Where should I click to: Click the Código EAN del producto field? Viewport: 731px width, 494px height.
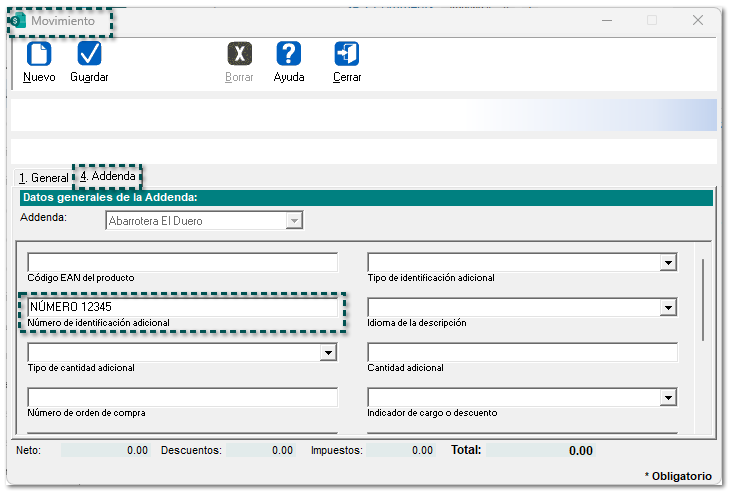(x=182, y=263)
